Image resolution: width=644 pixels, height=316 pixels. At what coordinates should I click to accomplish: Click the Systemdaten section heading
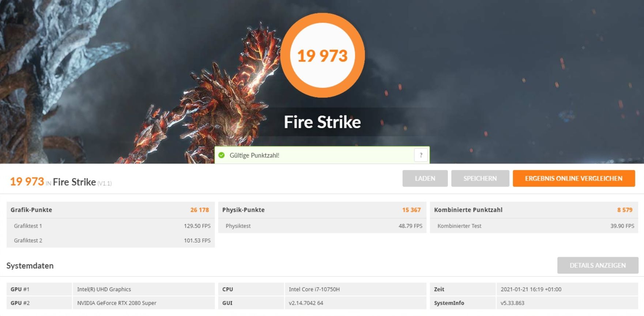click(x=30, y=265)
